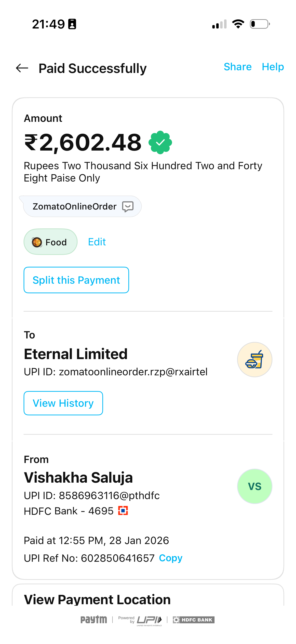This screenshot has height=644, width=296.
Task: Tap the ₹2,602.48 amount text
Action: pyautogui.click(x=83, y=142)
